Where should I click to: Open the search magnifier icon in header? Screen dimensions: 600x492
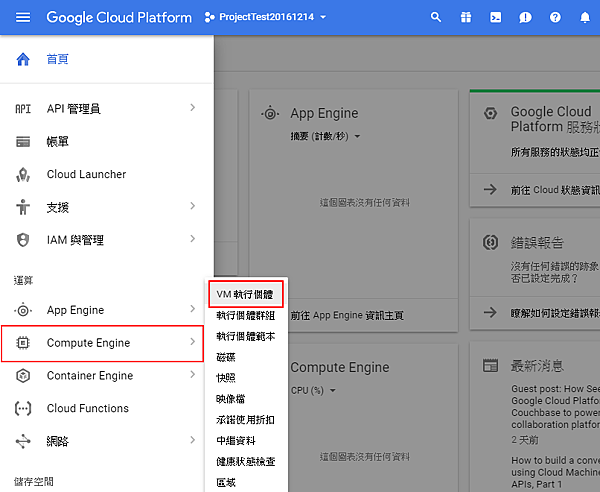coord(435,18)
